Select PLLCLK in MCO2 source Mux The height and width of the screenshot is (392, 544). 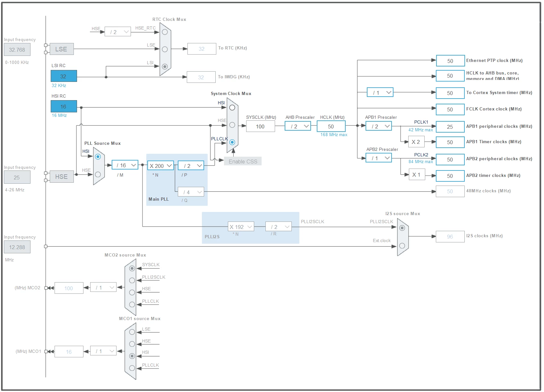coord(132,304)
